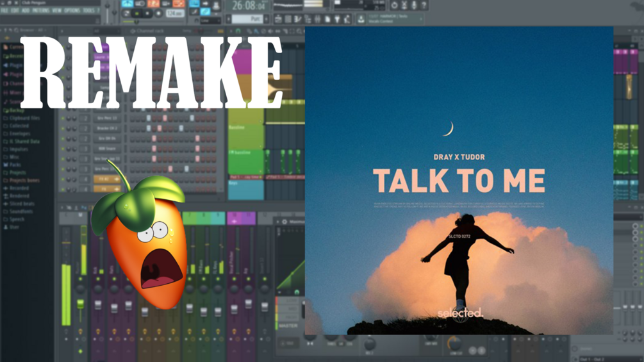Mute the 808 Snare channel LED
The width and height of the screenshot is (644, 362).
[63, 149]
